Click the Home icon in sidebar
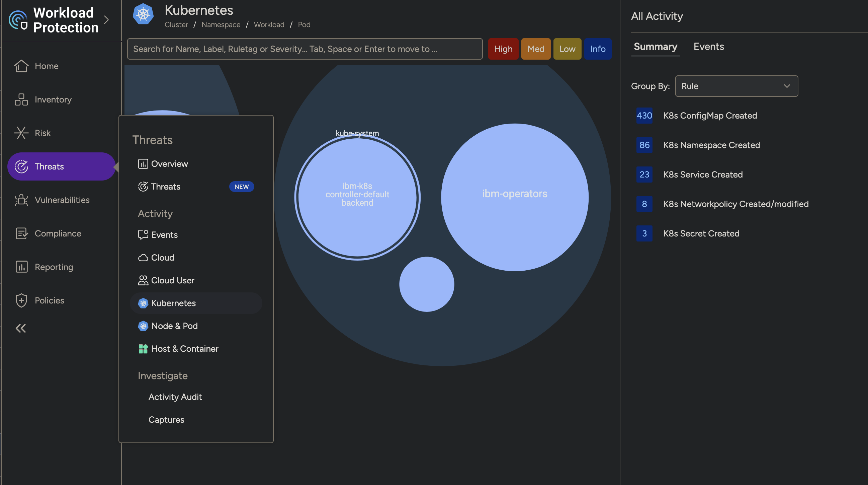 click(21, 66)
